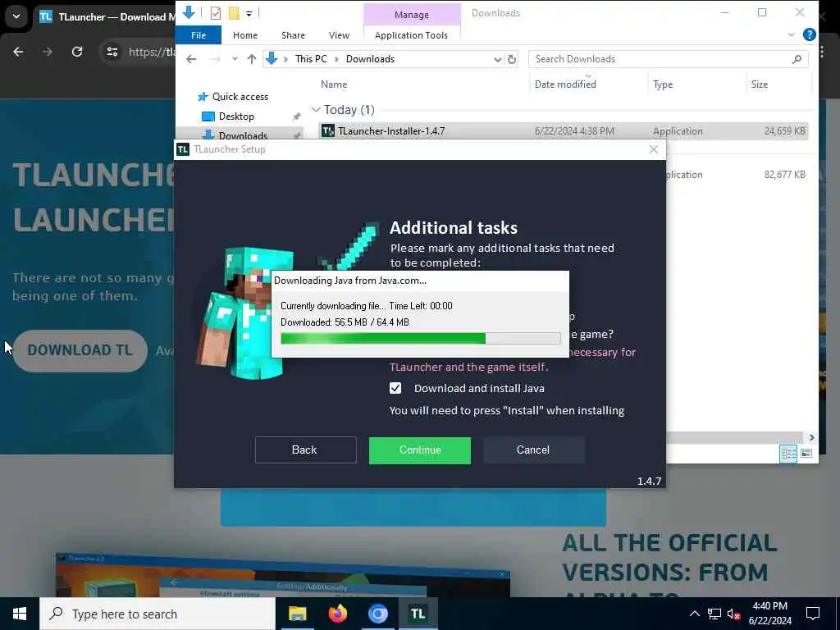Screen dimensions: 840x630
Task: Select the Manage contextual tab
Action: 412,15
